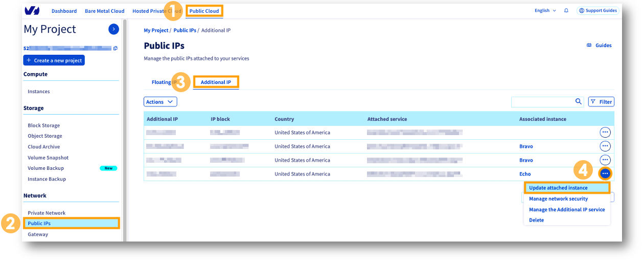Open Hosted Private Cloud section
This screenshot has height=263, width=644.
point(156,11)
